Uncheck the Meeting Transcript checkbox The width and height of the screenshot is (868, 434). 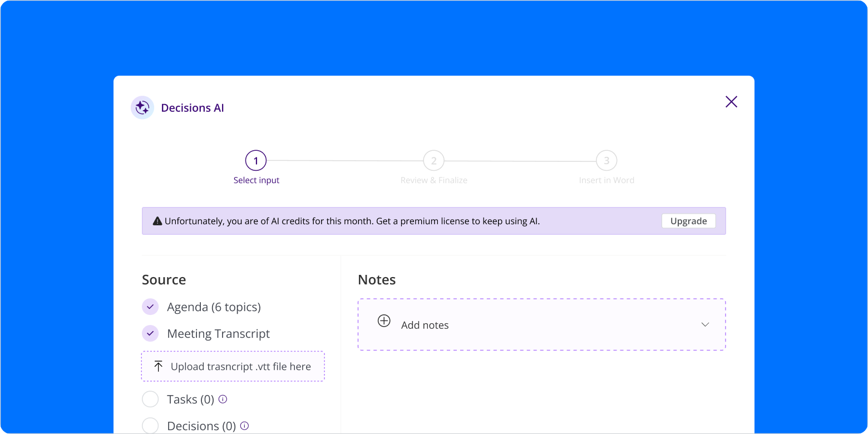(x=150, y=333)
